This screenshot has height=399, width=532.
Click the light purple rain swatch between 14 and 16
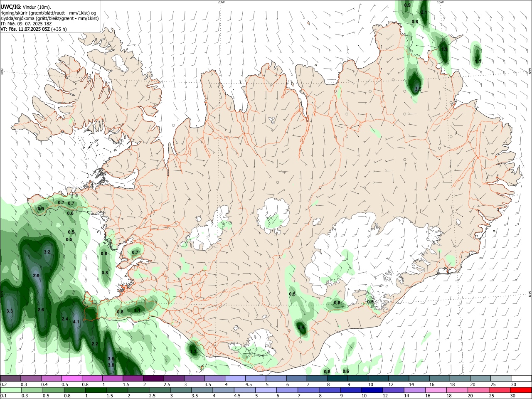414,390
